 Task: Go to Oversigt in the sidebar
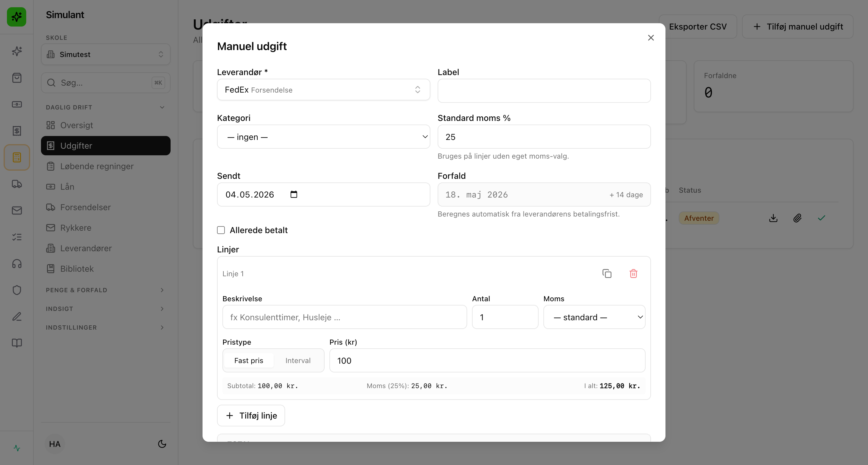(x=106, y=125)
